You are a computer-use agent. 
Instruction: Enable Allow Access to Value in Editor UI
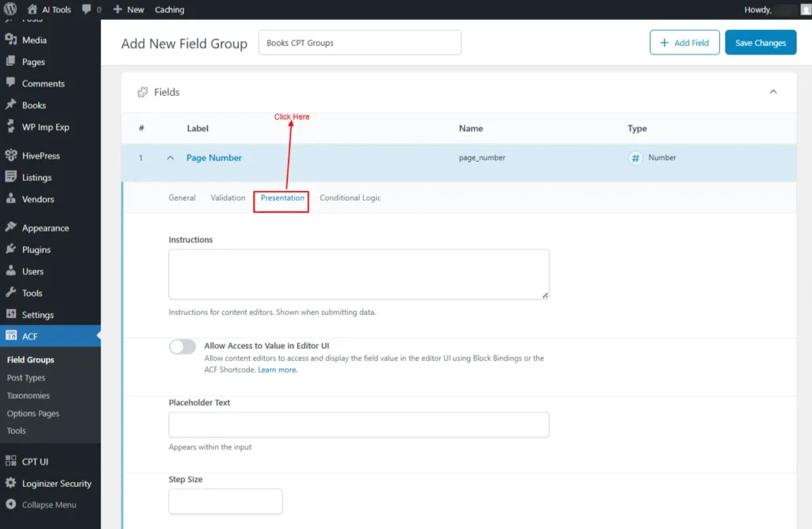pyautogui.click(x=182, y=347)
